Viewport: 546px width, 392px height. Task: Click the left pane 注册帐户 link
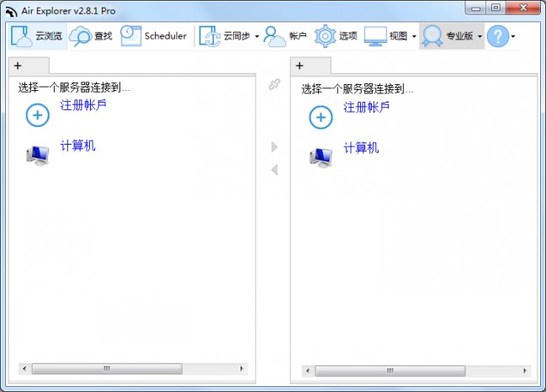click(x=83, y=105)
